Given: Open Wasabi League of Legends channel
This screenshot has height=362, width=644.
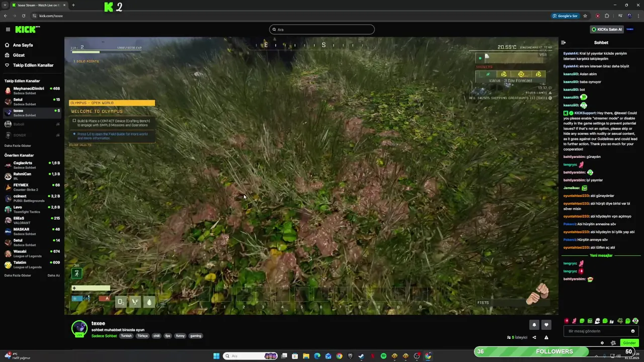Looking at the screenshot, I should click(32, 253).
